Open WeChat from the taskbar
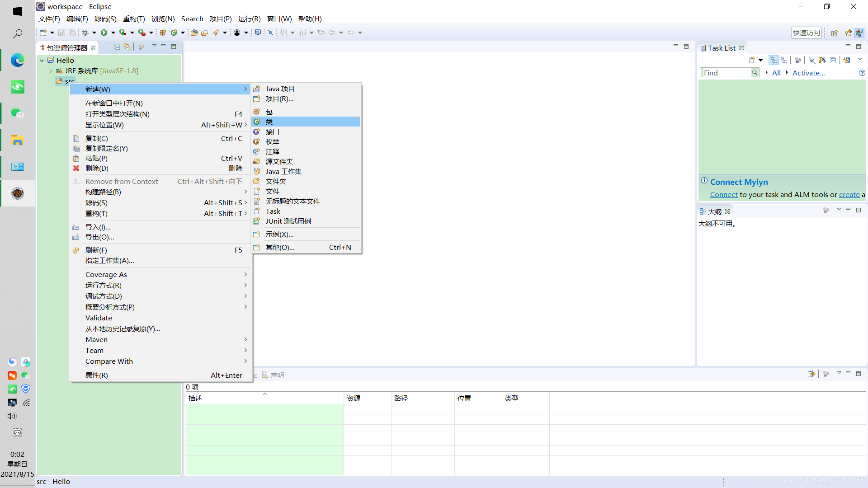Viewport: 868px width, 488px height. point(18,113)
